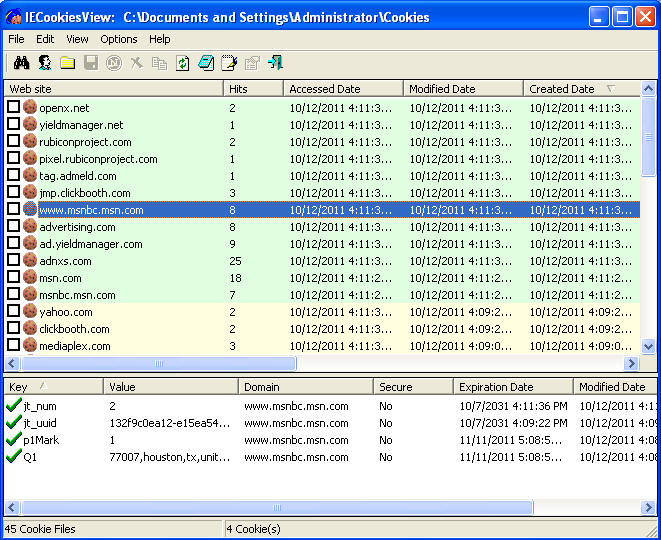The image size is (661, 540).
Task: Click cookie icon beside adnxs.com
Action: (30, 260)
